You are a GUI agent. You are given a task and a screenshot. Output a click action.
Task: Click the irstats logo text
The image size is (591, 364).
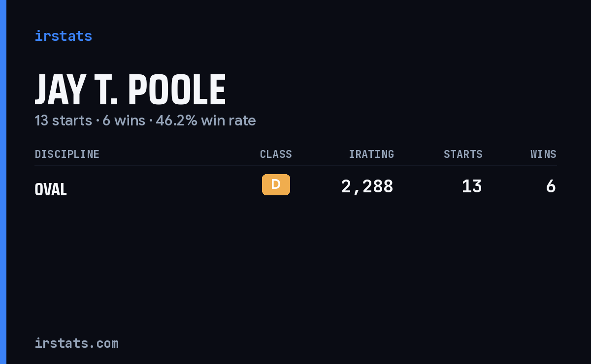tap(63, 36)
